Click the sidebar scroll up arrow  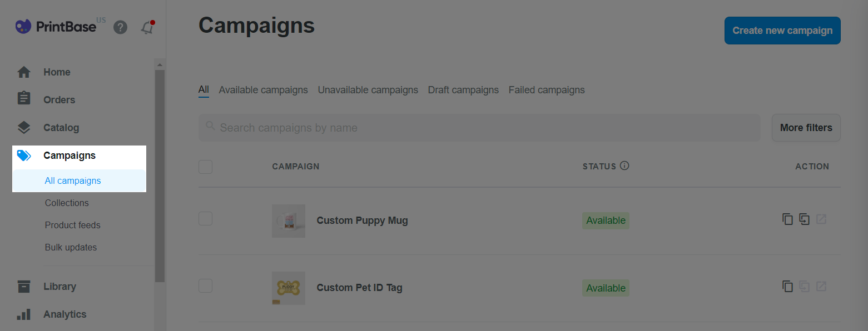click(160, 65)
